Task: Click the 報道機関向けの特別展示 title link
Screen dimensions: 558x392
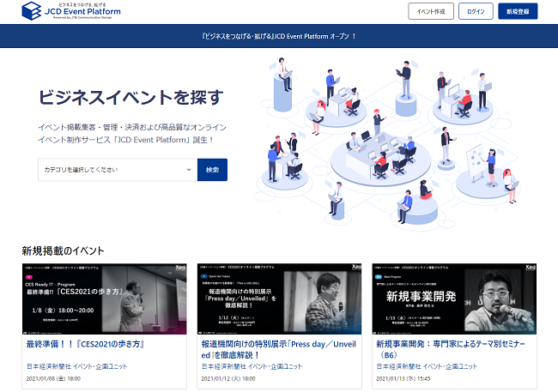Action: (279, 349)
